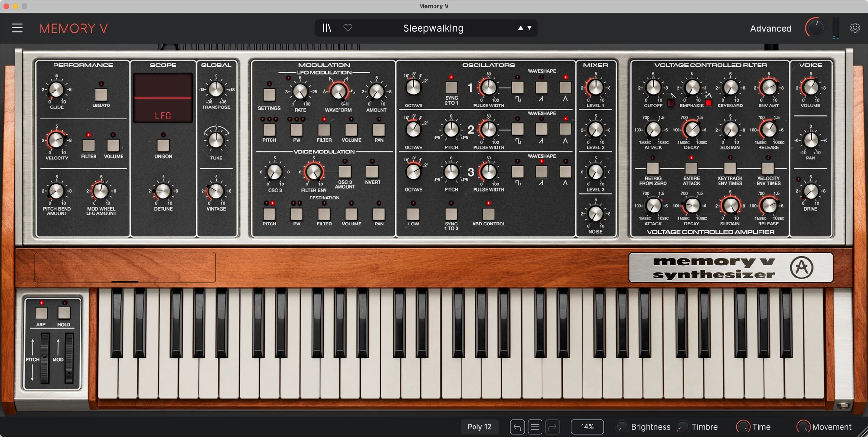The width and height of the screenshot is (868, 437).
Task: Click the LFO modulation SETTINGS button
Action: pyautogui.click(x=269, y=95)
